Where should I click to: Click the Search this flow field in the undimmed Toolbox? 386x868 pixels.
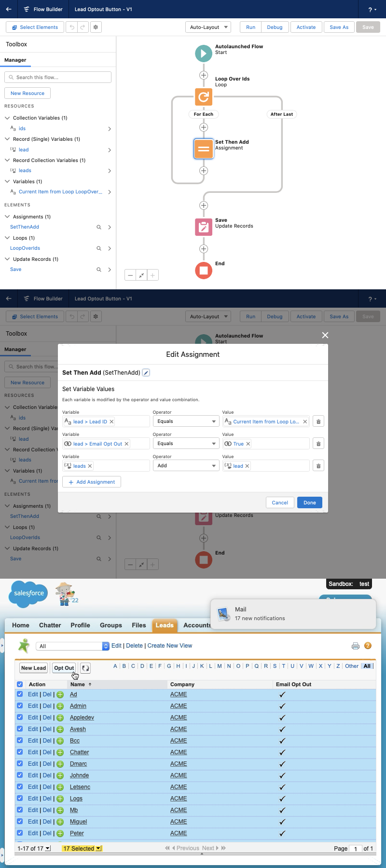(x=58, y=77)
